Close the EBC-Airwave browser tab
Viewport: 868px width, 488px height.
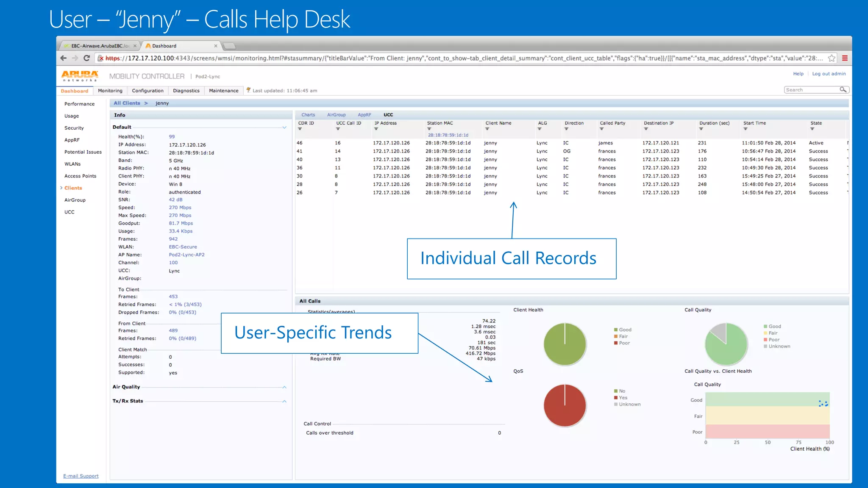coord(135,46)
